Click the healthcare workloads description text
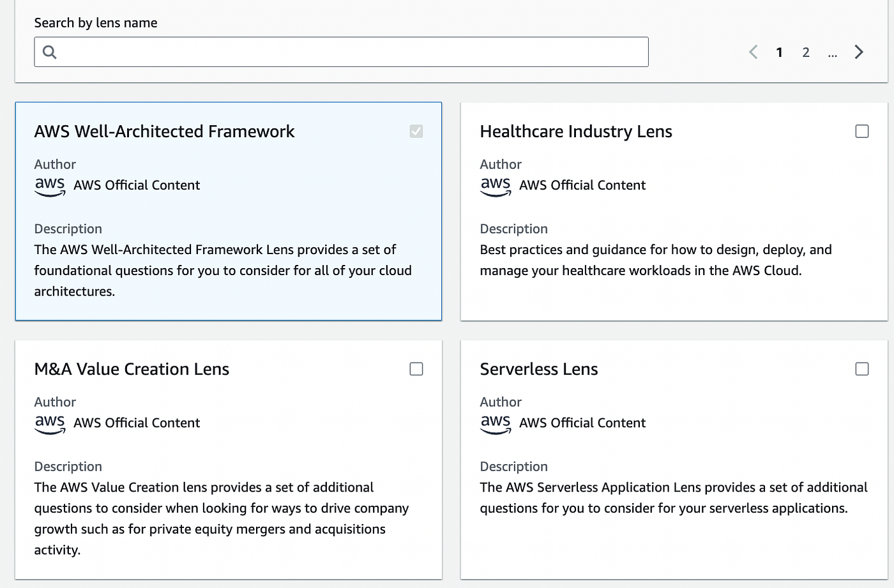This screenshot has width=894, height=588. pyautogui.click(x=656, y=260)
